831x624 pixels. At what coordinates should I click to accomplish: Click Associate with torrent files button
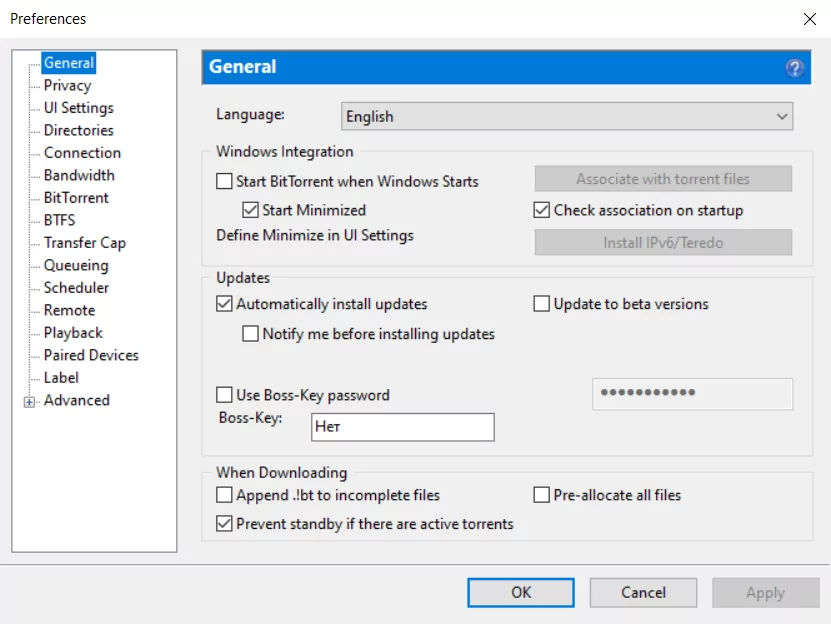click(663, 179)
